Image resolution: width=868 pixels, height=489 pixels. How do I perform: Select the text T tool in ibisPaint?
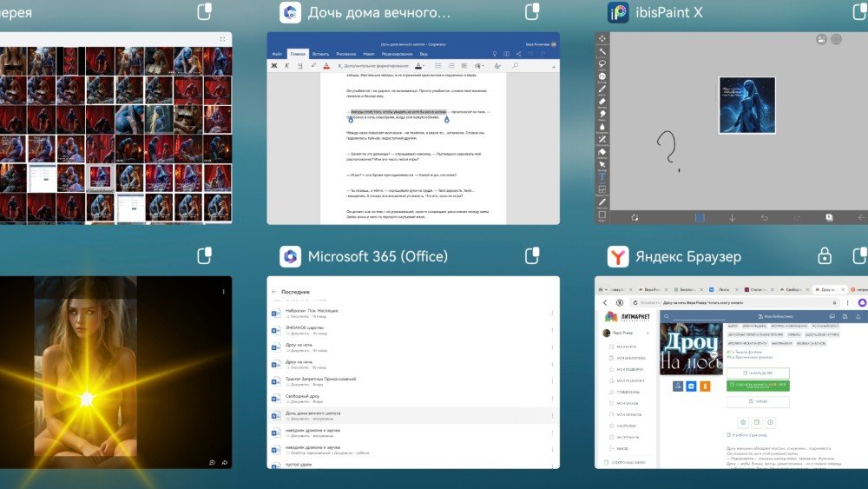click(x=602, y=176)
